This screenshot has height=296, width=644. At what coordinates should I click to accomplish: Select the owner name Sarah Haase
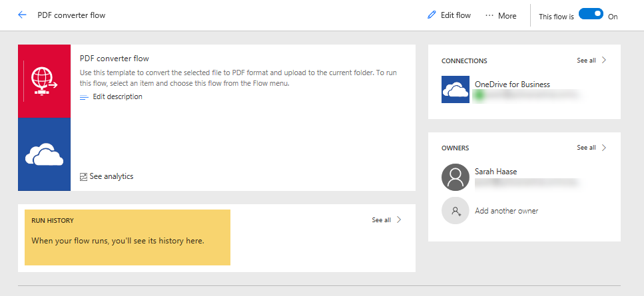[x=495, y=172]
